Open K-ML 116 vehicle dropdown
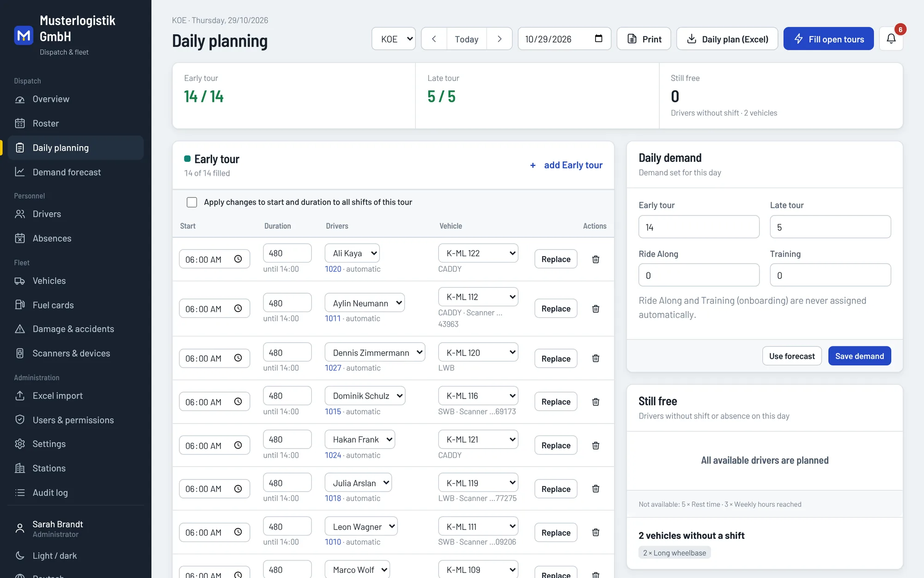The width and height of the screenshot is (924, 578). (x=478, y=396)
